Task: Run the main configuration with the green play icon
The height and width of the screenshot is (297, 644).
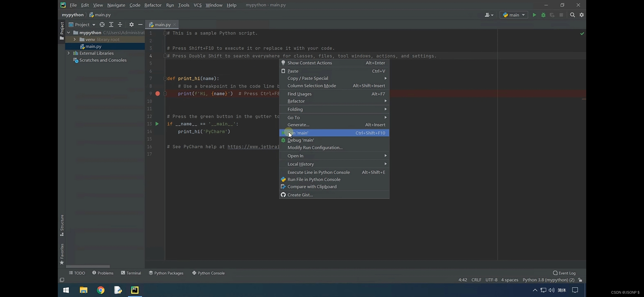Action: pos(534,15)
